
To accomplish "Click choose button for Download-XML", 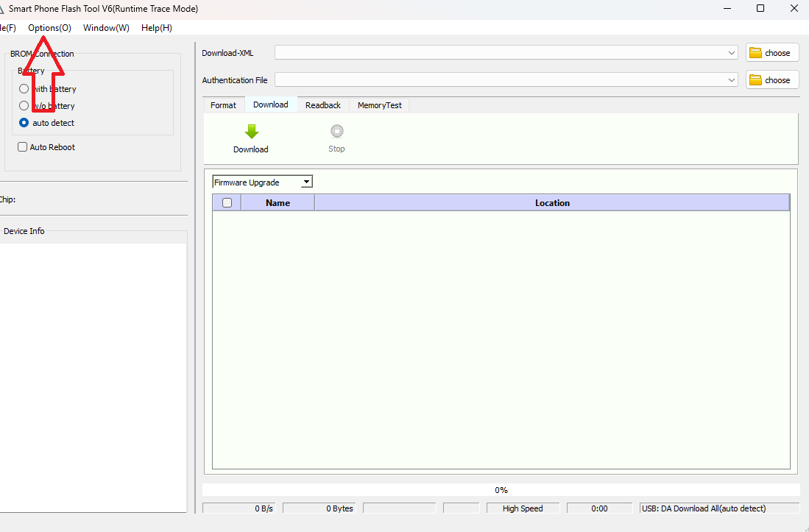I will [772, 52].
